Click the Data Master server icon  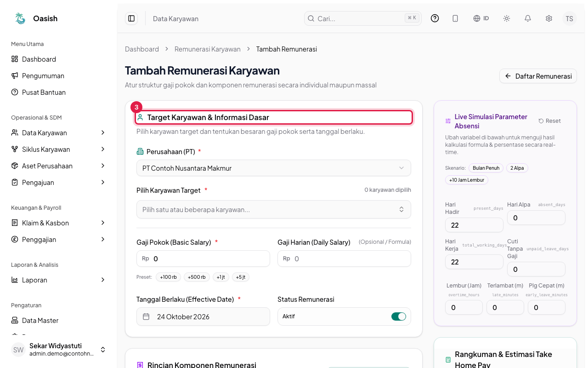15,320
